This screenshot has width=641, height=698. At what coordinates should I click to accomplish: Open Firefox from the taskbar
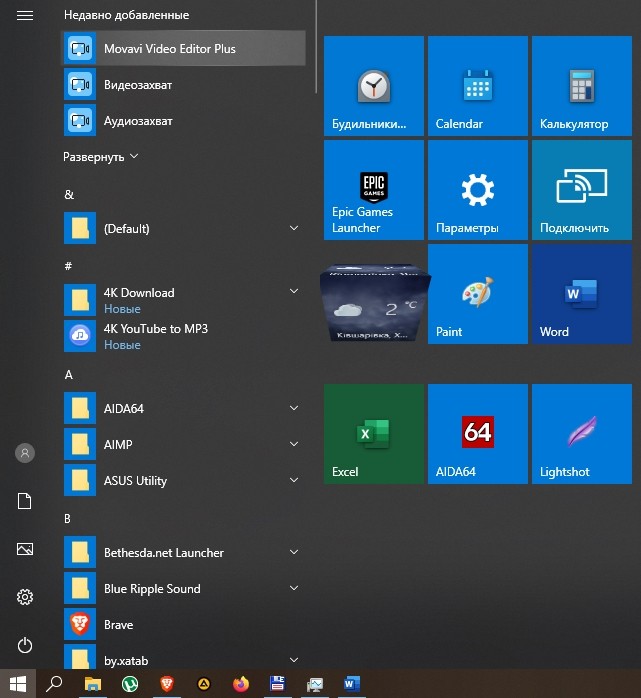coord(241,683)
